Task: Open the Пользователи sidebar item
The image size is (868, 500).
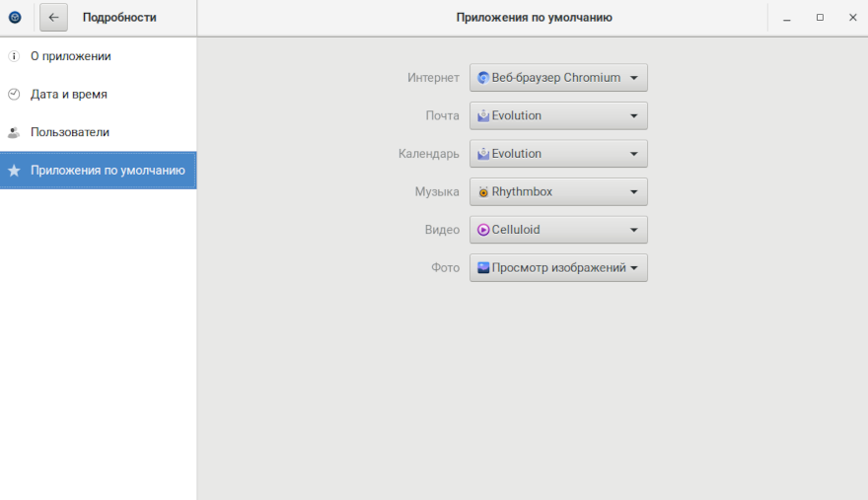Action: pyautogui.click(x=70, y=132)
